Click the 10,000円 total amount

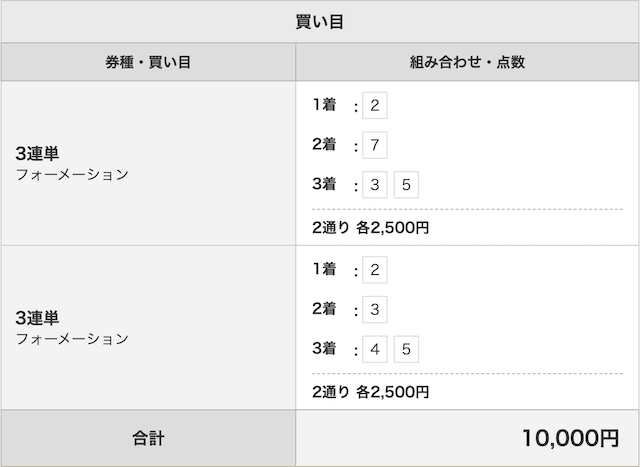(x=571, y=438)
